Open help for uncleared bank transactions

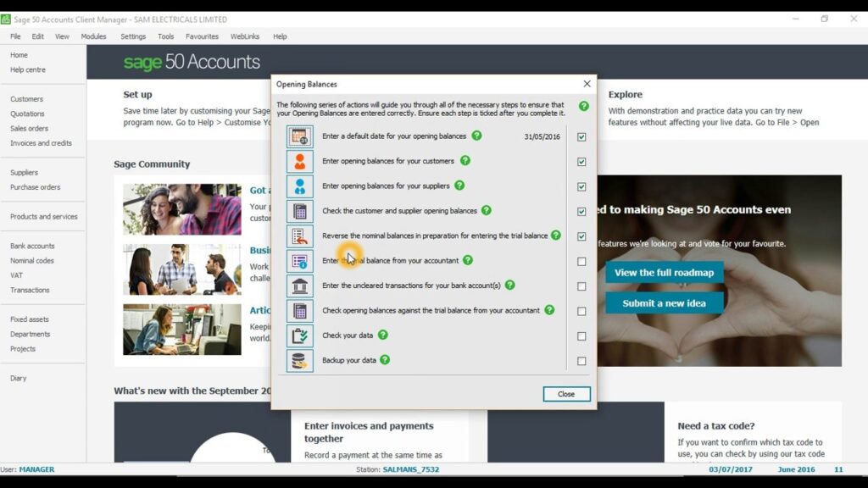[509, 285]
